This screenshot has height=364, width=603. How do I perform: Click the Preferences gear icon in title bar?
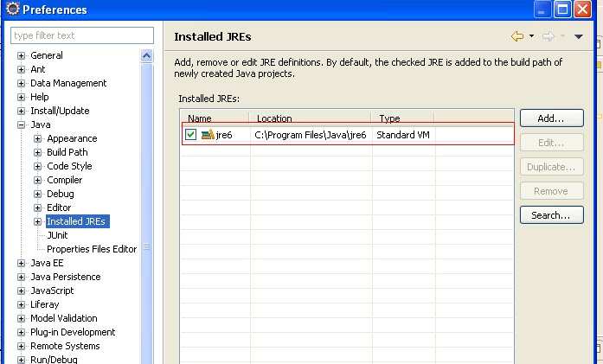[x=13, y=9]
